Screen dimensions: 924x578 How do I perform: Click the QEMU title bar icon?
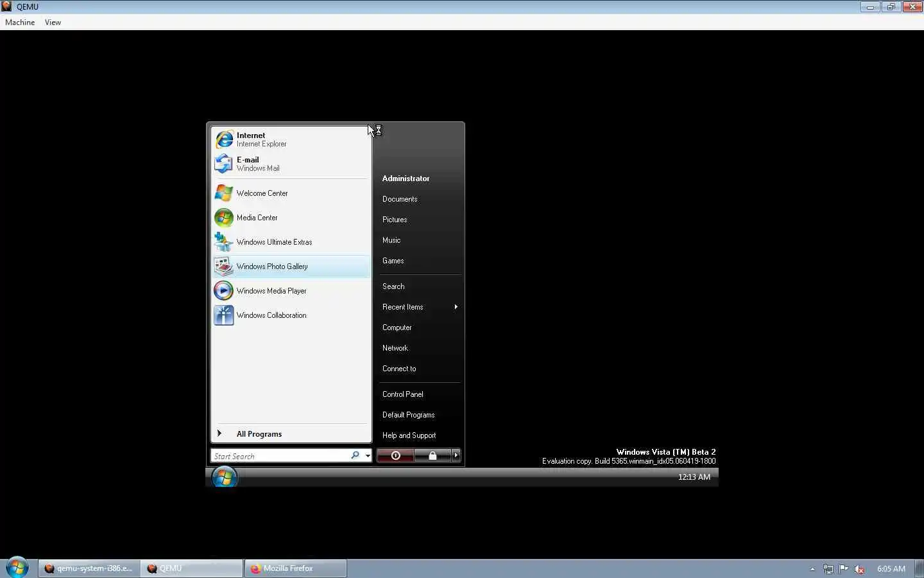point(6,6)
